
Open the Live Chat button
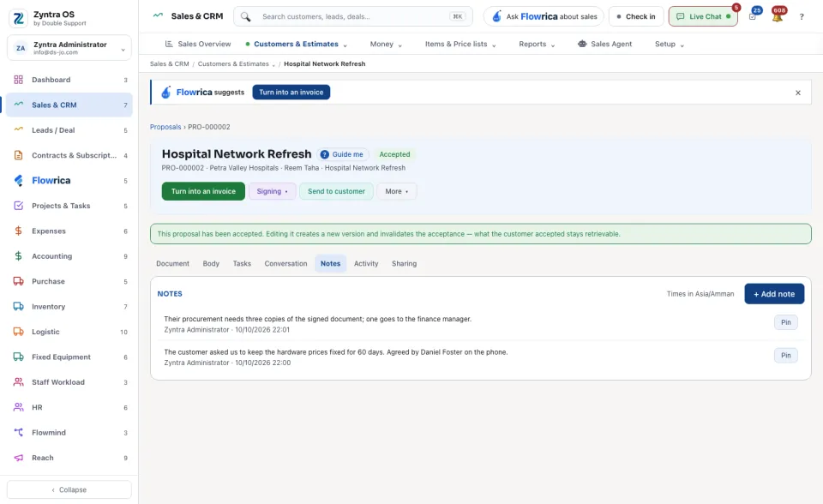[x=703, y=17]
